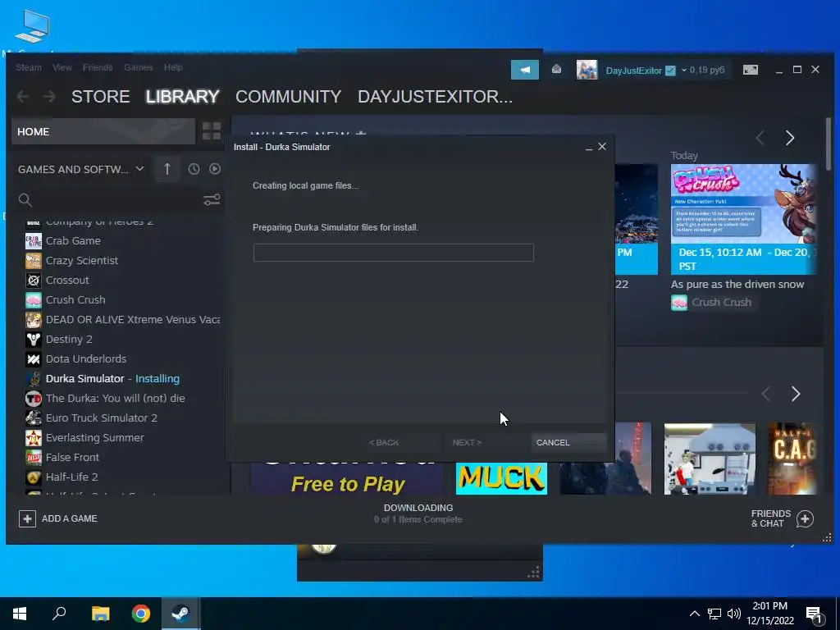
Task: Advance What's New carousel with right arrow
Action: coord(790,138)
